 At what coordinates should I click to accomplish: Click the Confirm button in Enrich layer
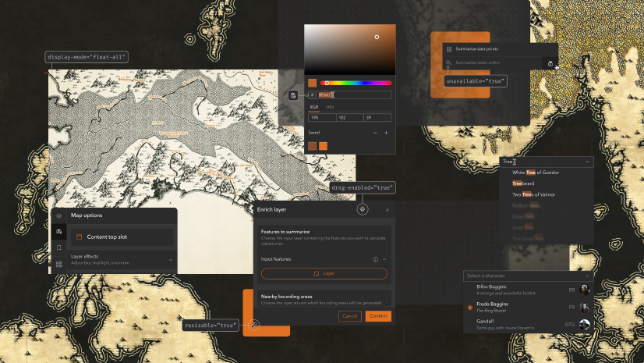(x=378, y=316)
